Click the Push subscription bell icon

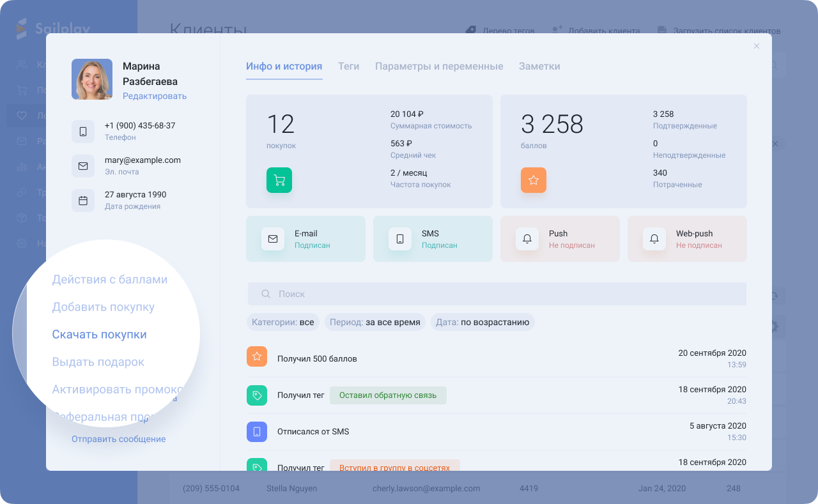click(x=527, y=239)
